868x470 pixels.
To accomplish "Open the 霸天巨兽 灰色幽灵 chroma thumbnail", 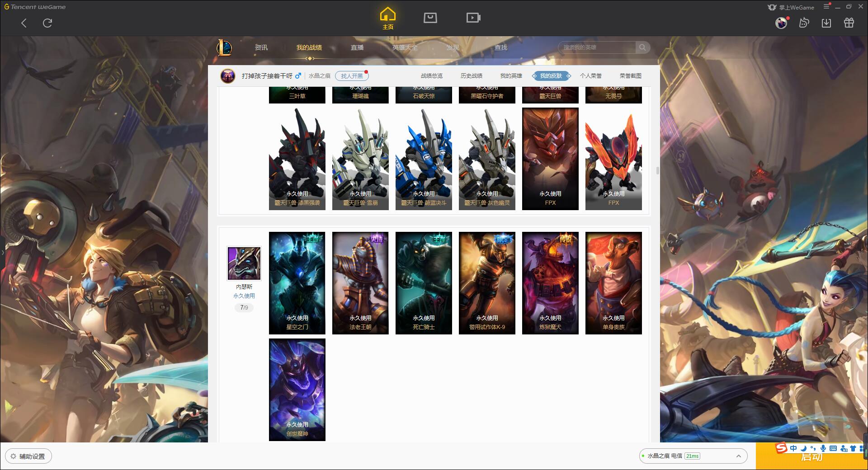I will [487, 159].
